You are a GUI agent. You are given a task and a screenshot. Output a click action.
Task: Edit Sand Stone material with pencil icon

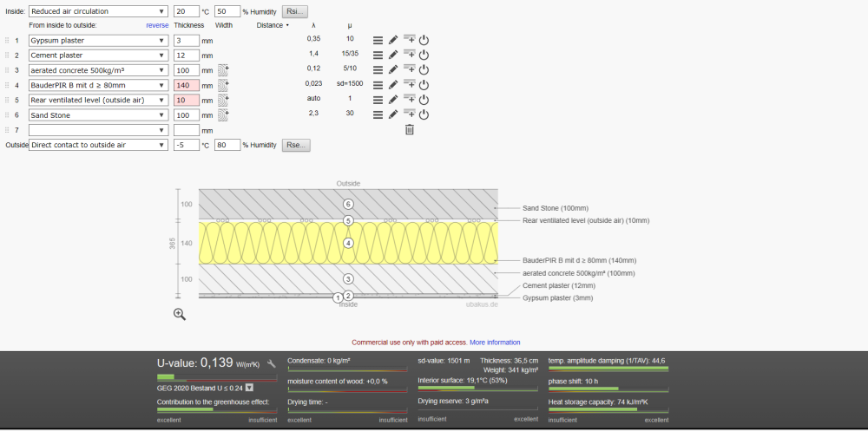[393, 115]
